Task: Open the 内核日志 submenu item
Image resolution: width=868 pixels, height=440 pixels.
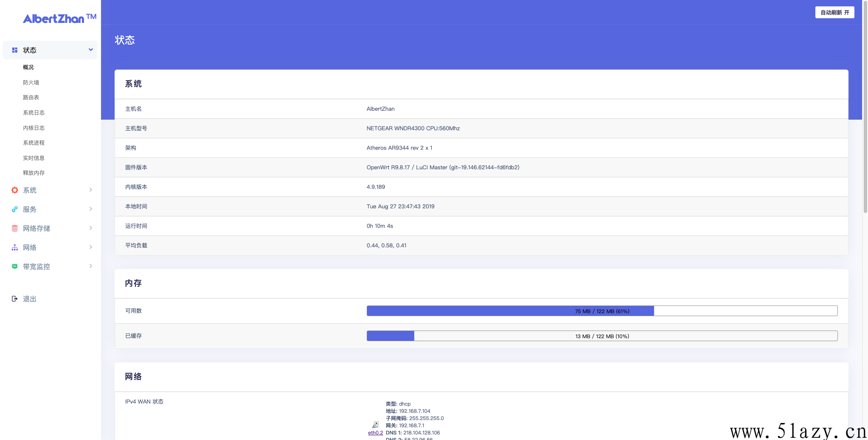Action: click(x=34, y=128)
